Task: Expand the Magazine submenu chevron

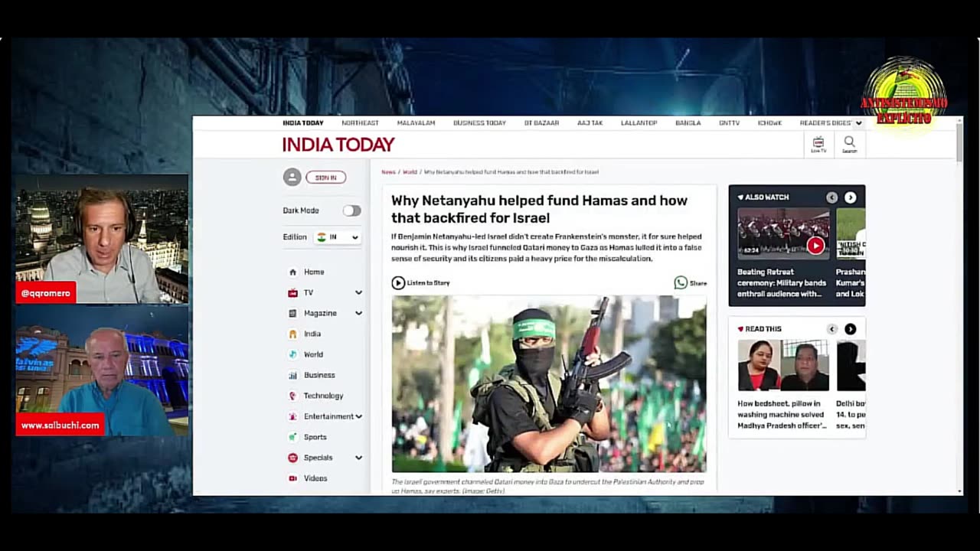Action: click(358, 313)
